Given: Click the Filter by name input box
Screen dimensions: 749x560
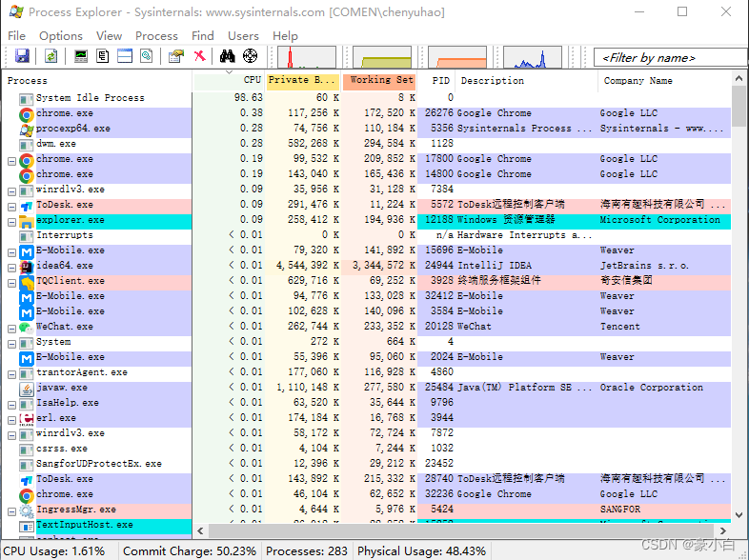Looking at the screenshot, I should point(670,58).
